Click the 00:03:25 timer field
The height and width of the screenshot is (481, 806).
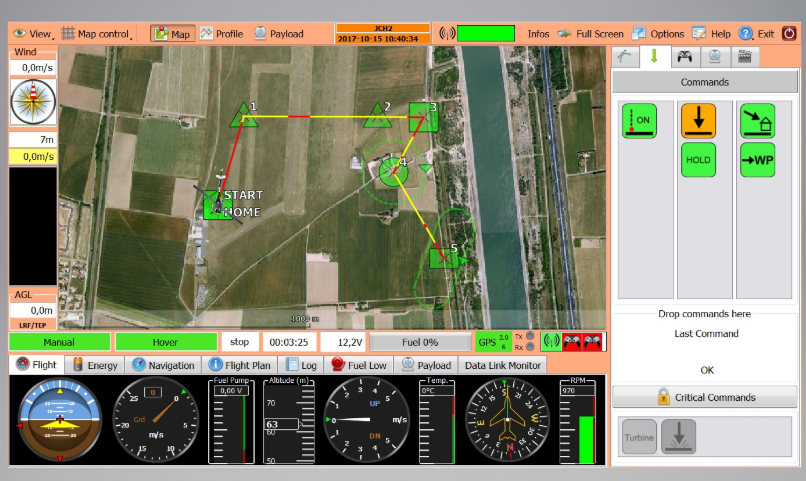pyautogui.click(x=289, y=342)
